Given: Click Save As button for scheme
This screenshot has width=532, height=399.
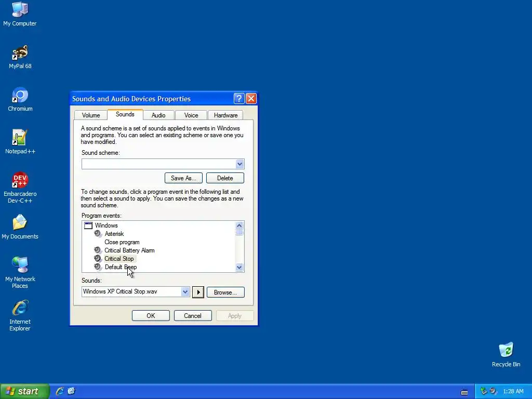Looking at the screenshot, I should (183, 178).
